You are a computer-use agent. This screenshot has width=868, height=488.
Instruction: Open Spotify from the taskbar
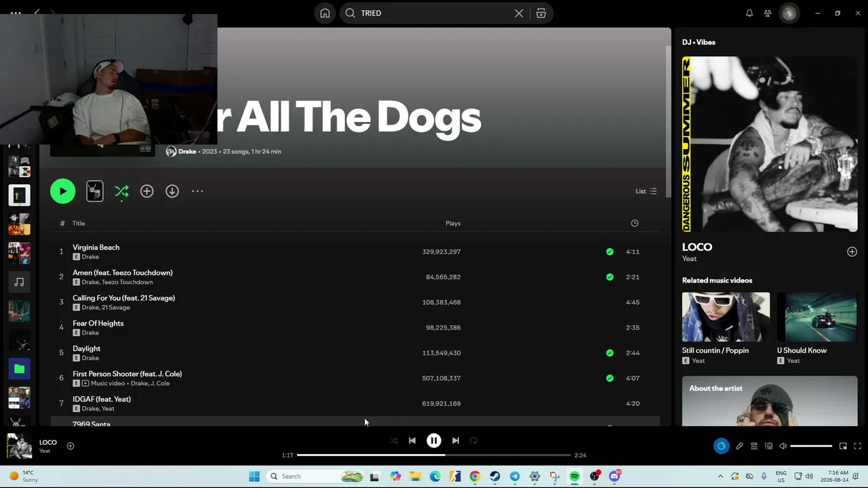tap(574, 476)
